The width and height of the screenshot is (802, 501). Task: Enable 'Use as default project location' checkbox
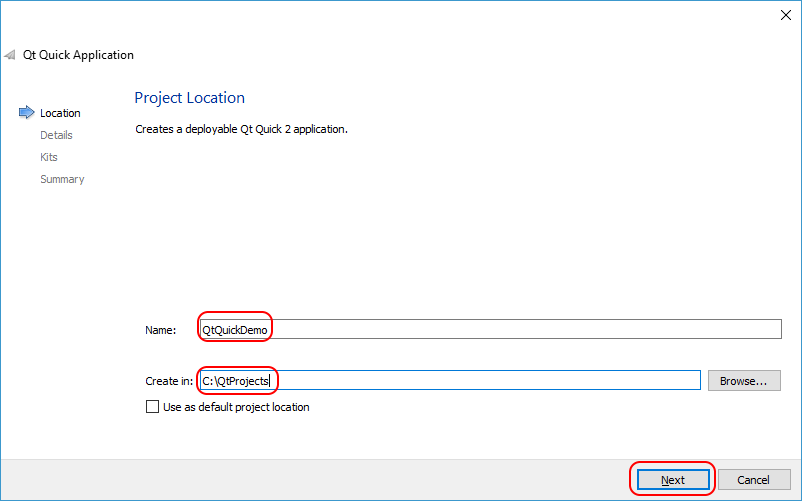point(152,407)
